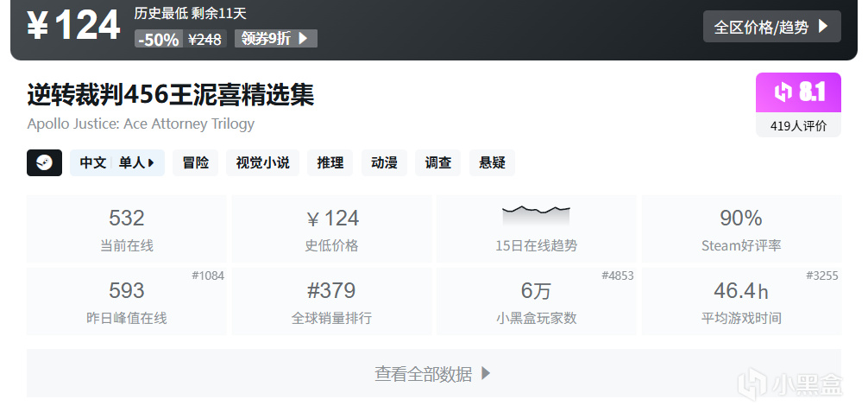Click the 90% Steam好评率 stat card

point(741,229)
